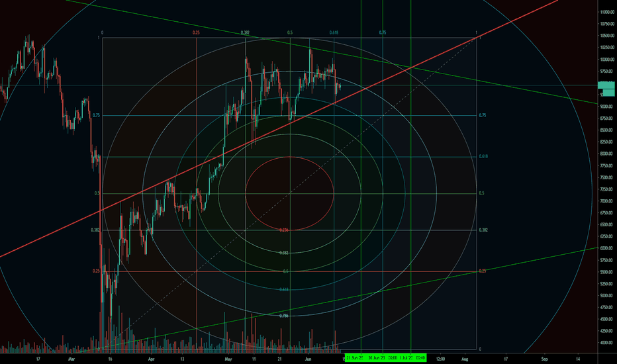The image size is (617, 364).
Task: Click the 0.382 label atop the Fib box
Action: coord(245,32)
